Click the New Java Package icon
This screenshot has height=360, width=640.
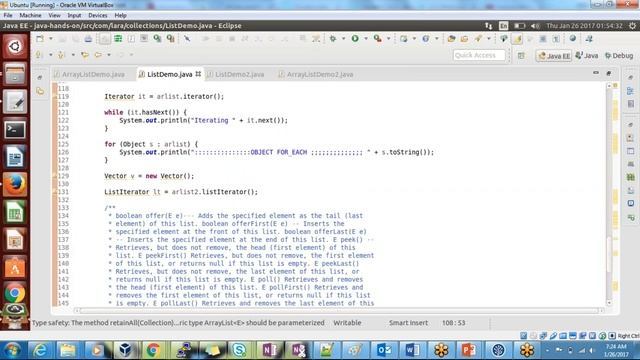click(x=404, y=38)
